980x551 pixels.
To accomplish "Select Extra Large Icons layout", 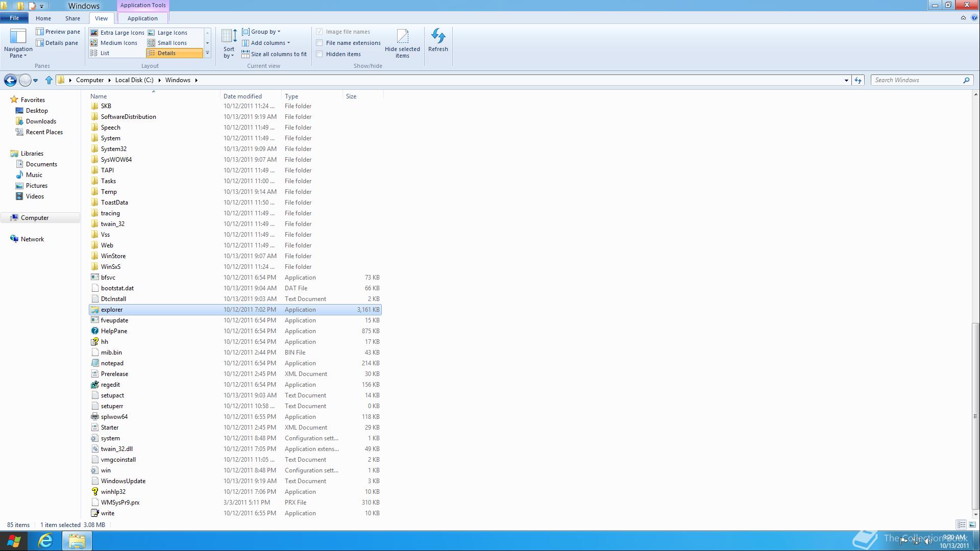I will coord(117,33).
